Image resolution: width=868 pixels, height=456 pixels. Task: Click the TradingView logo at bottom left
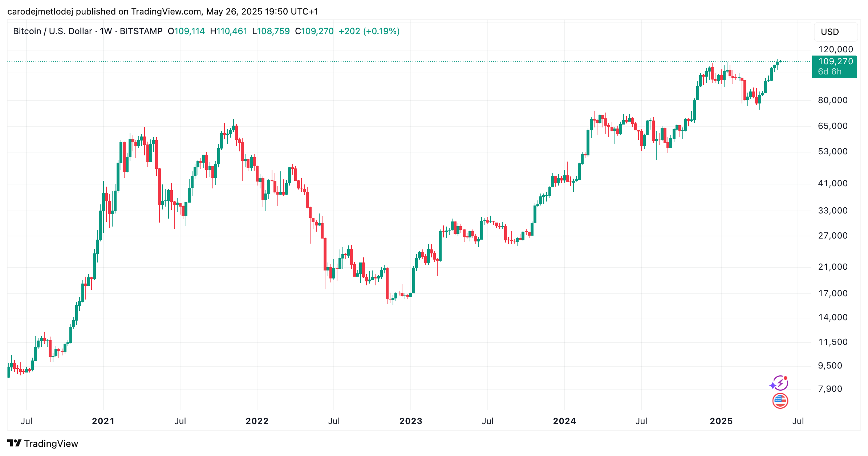[x=43, y=444]
